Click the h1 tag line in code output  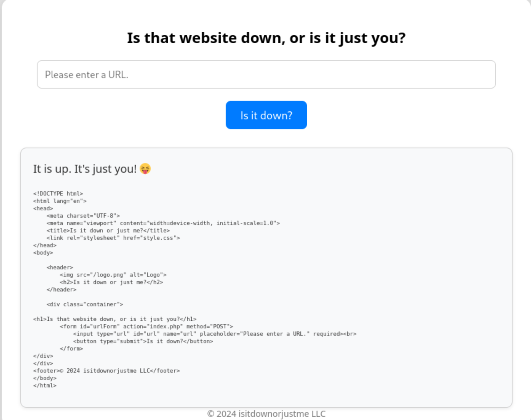coord(115,319)
